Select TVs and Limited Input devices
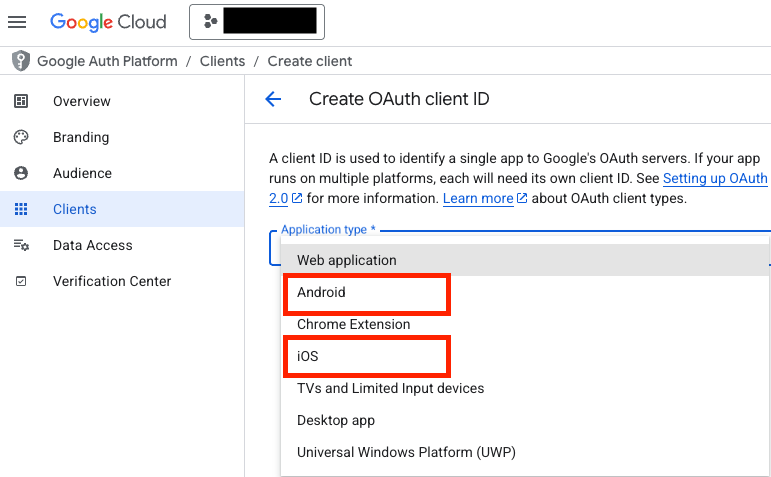Screen dimensions: 771x477 pyautogui.click(x=390, y=388)
